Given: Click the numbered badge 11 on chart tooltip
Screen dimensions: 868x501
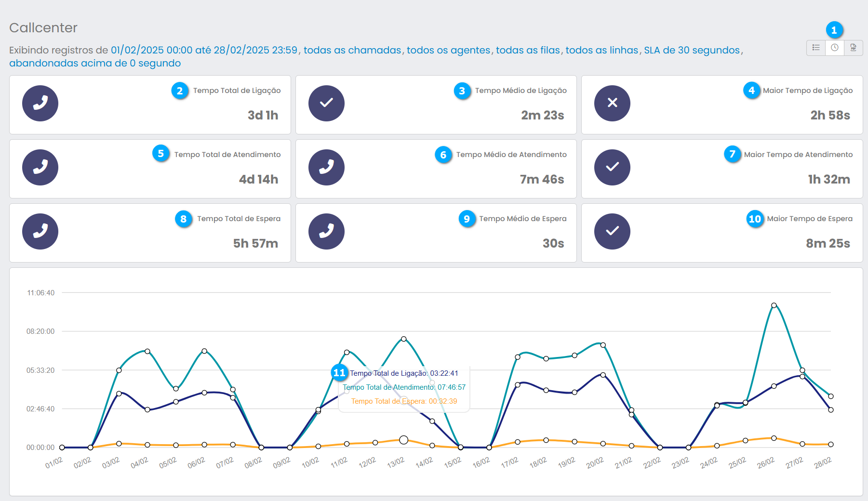Looking at the screenshot, I should (x=339, y=372).
